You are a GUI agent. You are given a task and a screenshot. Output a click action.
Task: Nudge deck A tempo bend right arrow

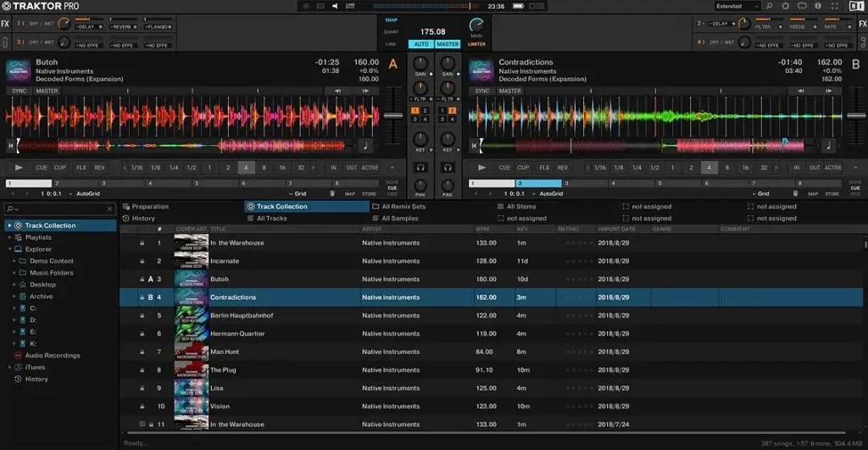[365, 91]
